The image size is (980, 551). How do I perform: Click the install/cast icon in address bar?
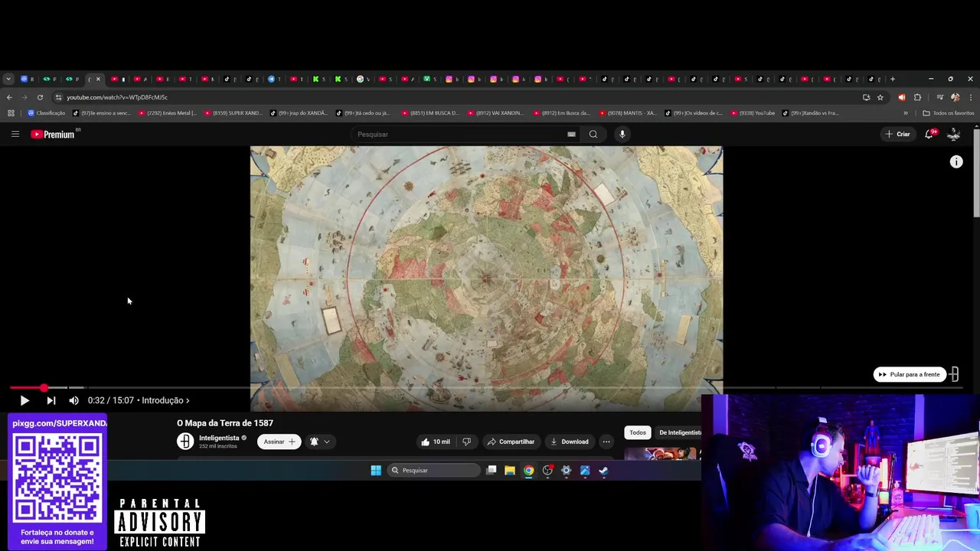point(866,97)
